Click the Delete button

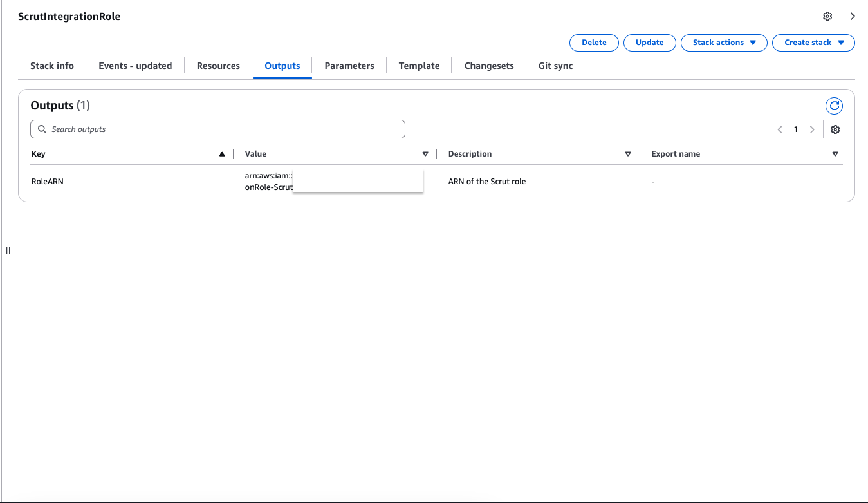pyautogui.click(x=594, y=43)
